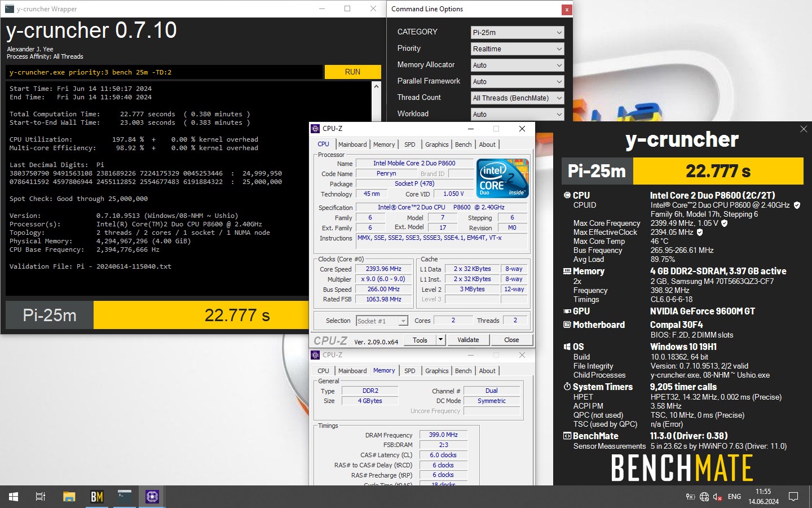Click CPU-Z Tools button
This screenshot has width=812, height=508.
click(x=420, y=340)
